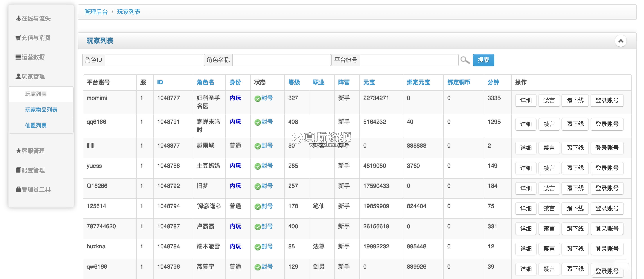Select 玩家列表 submenu item
Viewport: 644px width, 279px height.
pos(41,94)
